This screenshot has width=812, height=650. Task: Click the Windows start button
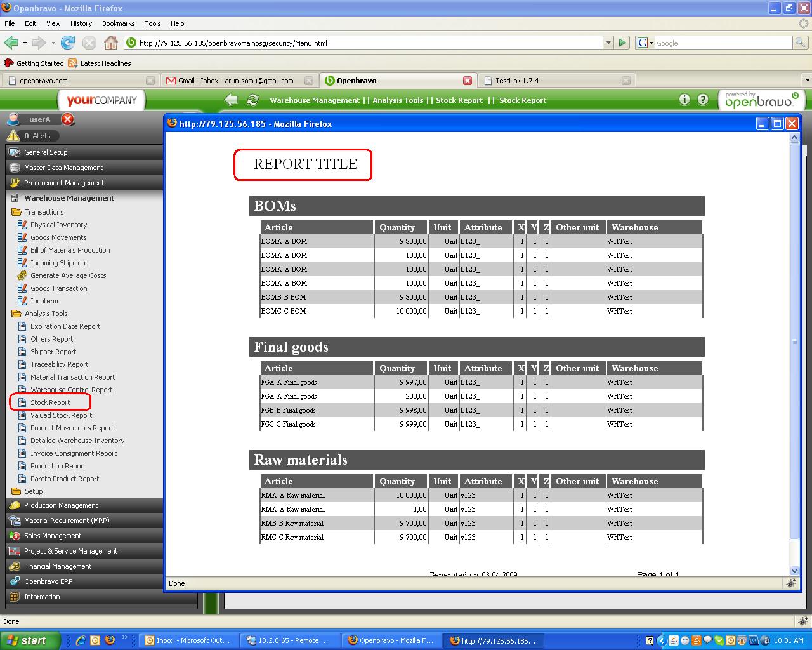30,640
